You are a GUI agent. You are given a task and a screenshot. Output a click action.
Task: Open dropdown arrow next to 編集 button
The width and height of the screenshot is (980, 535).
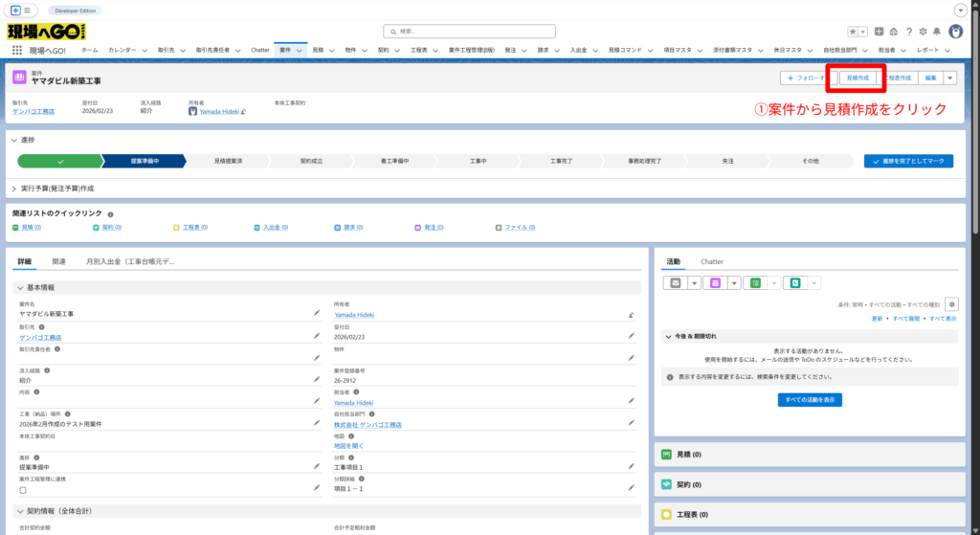(x=949, y=78)
